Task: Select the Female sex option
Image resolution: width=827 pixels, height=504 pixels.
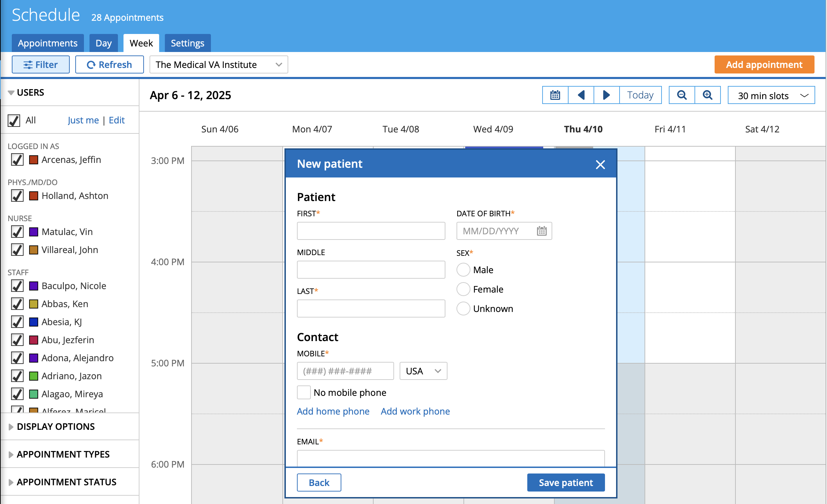Action: (463, 289)
